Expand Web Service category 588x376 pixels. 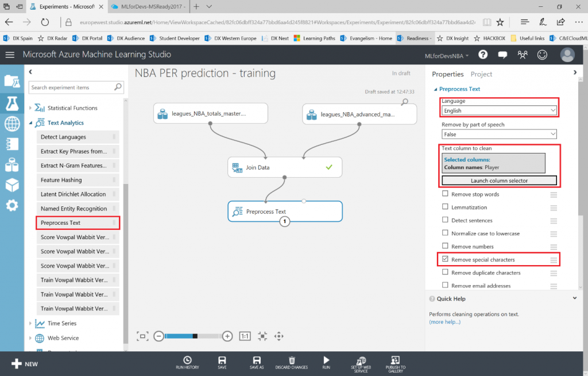[30, 338]
